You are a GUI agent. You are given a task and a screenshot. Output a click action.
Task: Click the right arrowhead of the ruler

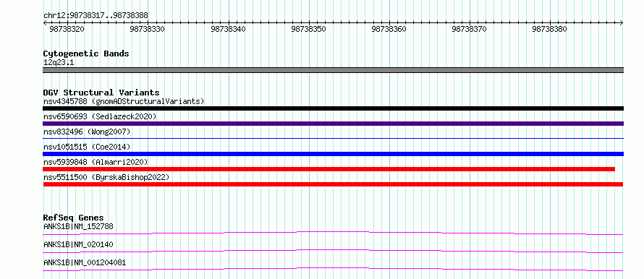(622, 23)
